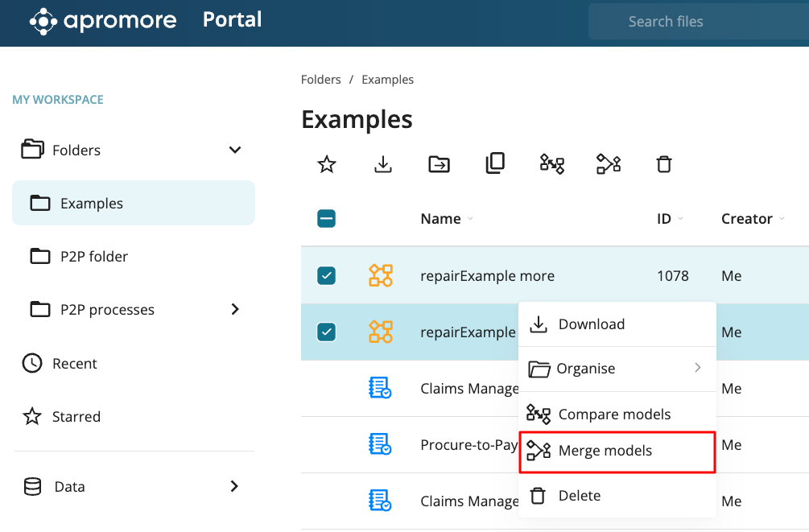The image size is (809, 532).
Task: Click the download toolbar icon
Action: tap(383, 164)
